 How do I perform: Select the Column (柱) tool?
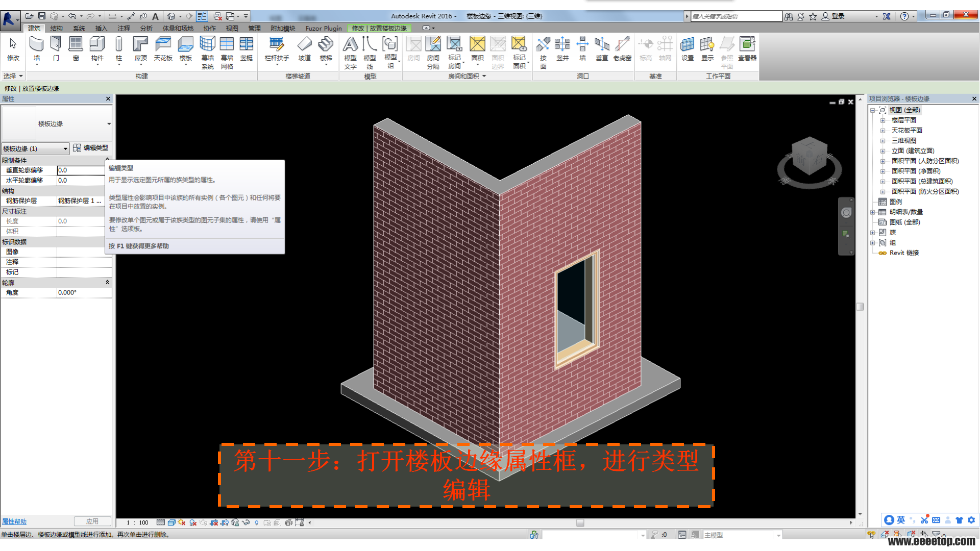(119, 49)
